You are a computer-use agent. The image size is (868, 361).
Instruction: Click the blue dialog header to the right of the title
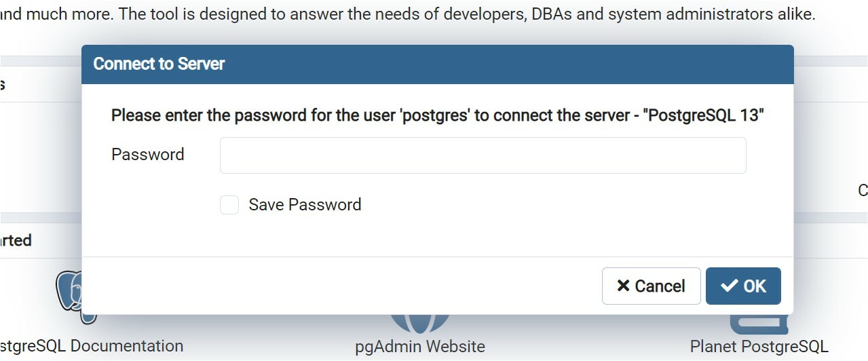(x=509, y=64)
